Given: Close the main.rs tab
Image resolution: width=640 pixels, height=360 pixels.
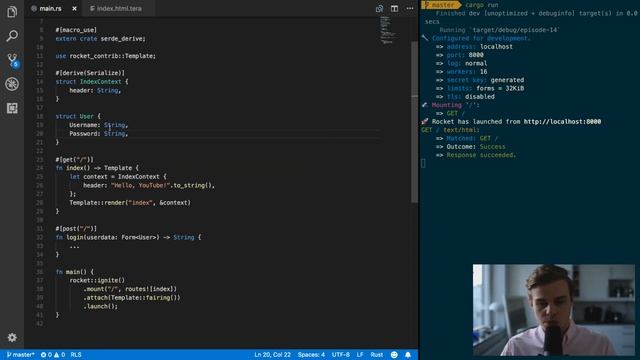Looking at the screenshot, I should pos(74,8).
